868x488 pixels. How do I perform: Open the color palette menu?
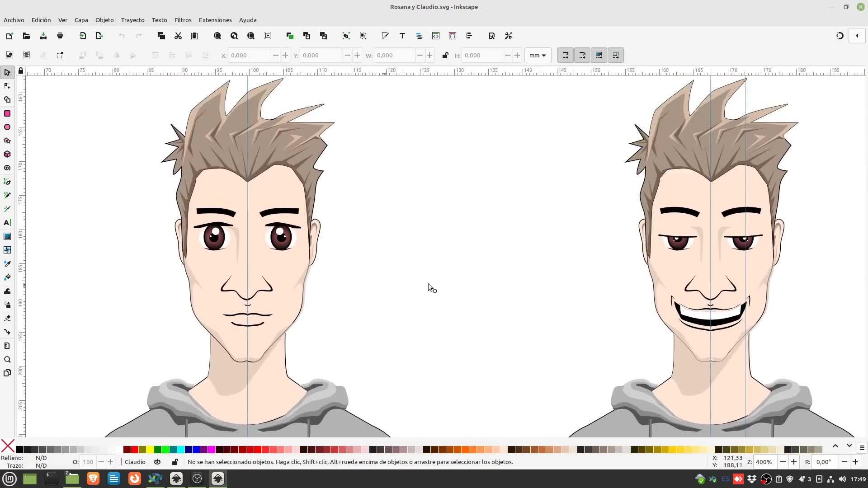tap(862, 448)
